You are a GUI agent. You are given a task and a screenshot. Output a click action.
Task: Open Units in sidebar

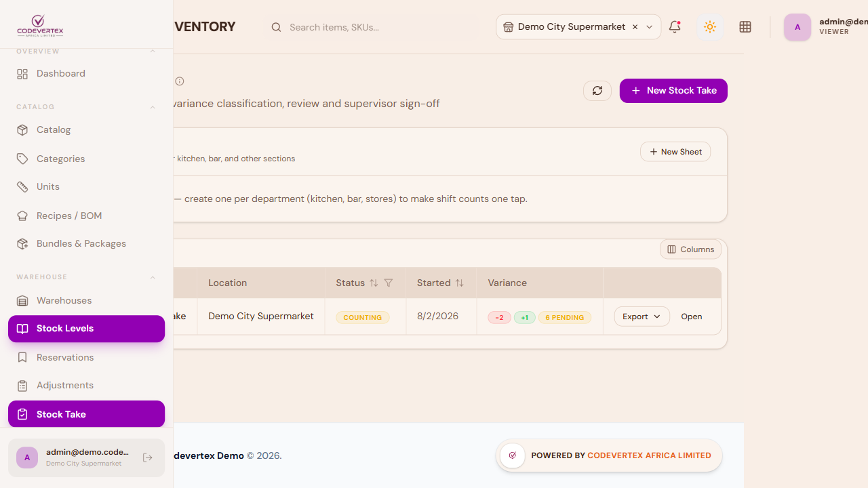coord(86,186)
